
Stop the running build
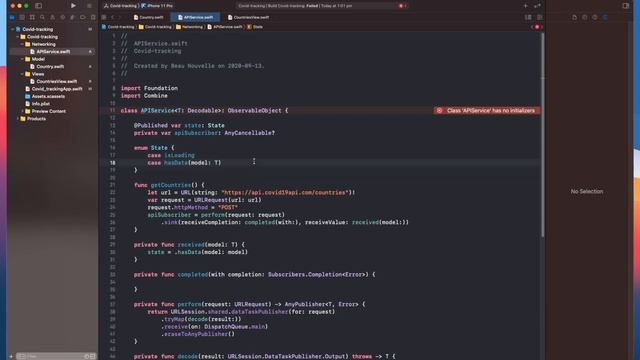[x=89, y=6]
